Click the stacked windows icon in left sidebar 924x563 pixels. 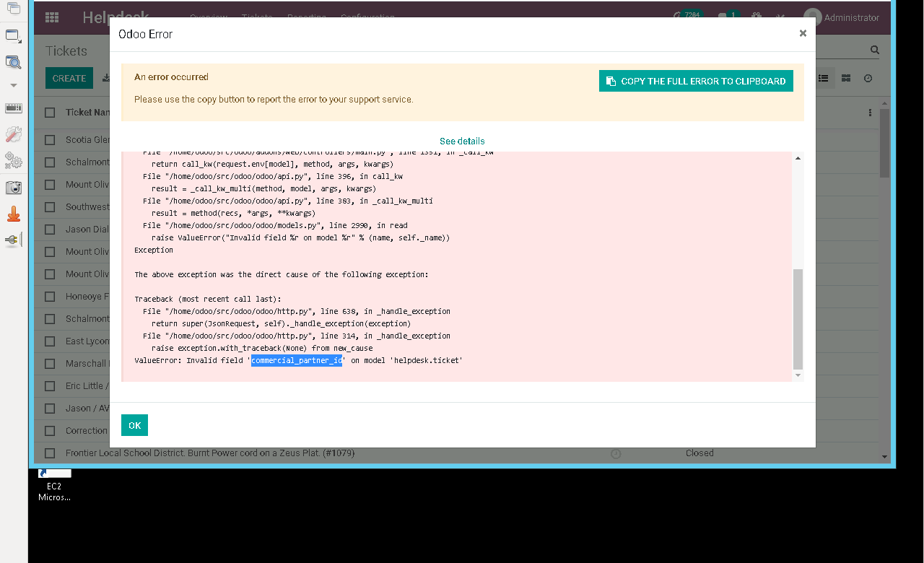(x=13, y=8)
